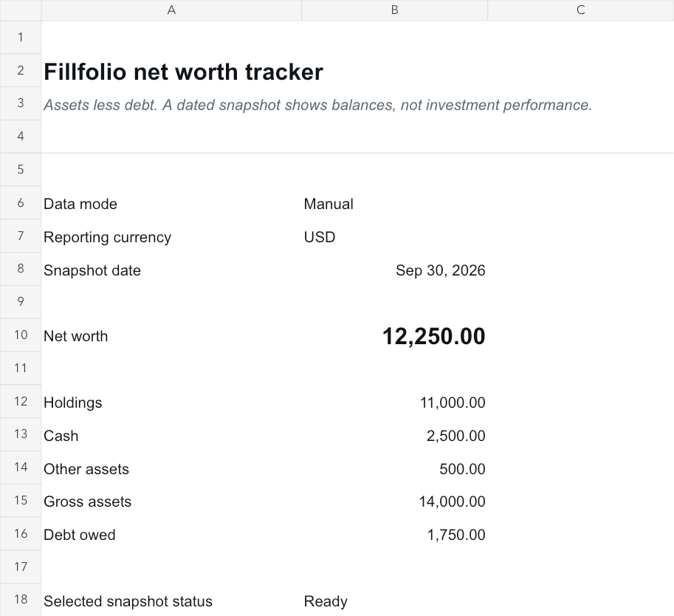The width and height of the screenshot is (674, 616).
Task: Click the 'Assets less debt' subtitle cell
Action: [x=171, y=103]
